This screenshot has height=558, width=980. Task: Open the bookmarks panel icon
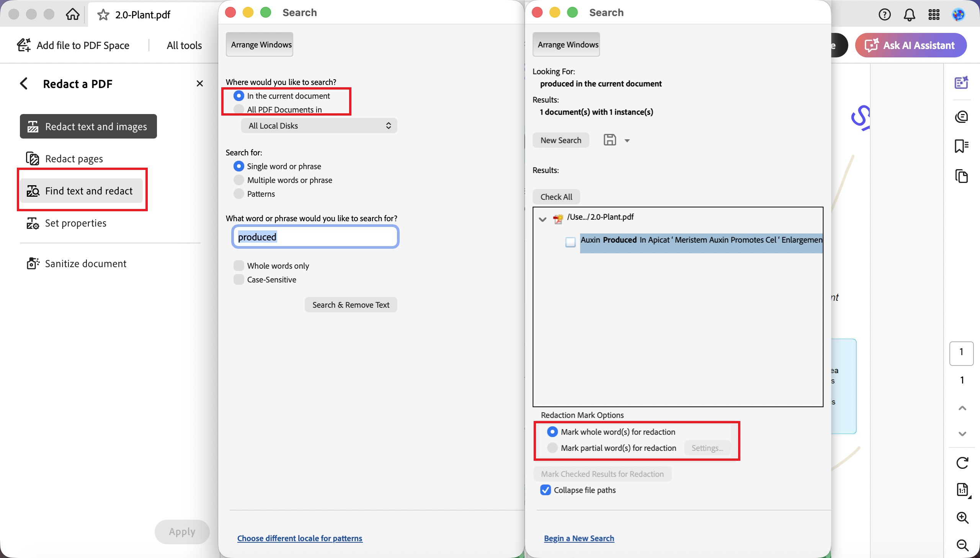click(x=961, y=146)
